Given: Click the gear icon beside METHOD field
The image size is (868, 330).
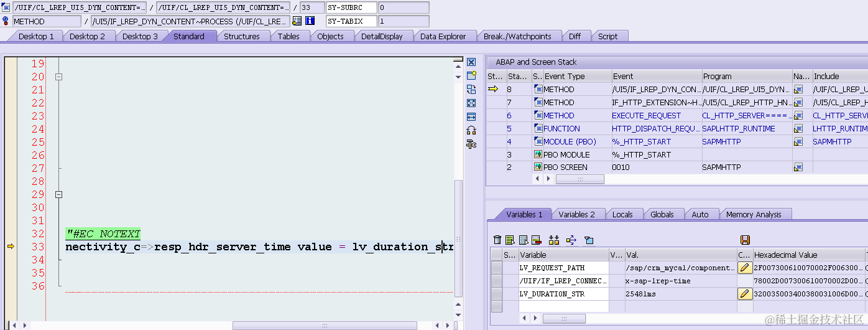Looking at the screenshot, I should (5, 21).
